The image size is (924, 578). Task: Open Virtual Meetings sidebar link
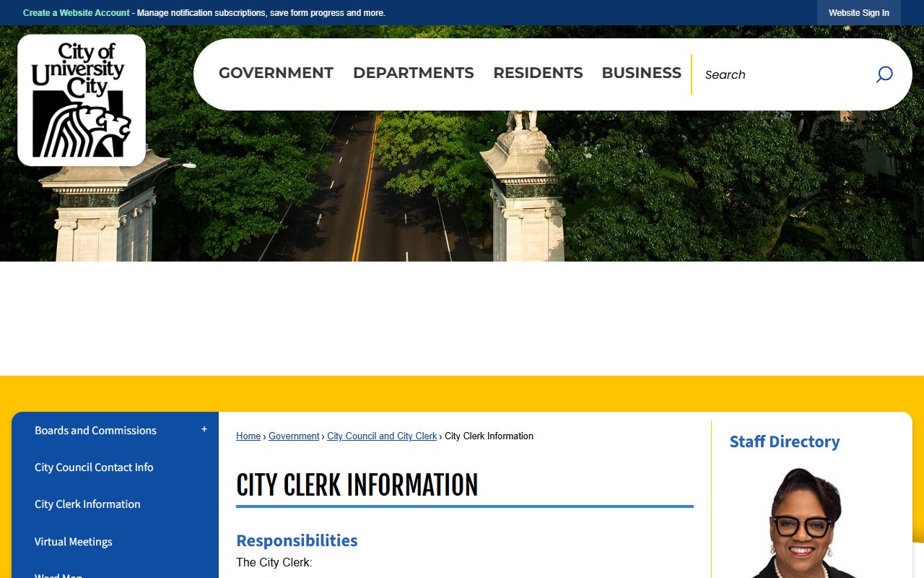[74, 542]
